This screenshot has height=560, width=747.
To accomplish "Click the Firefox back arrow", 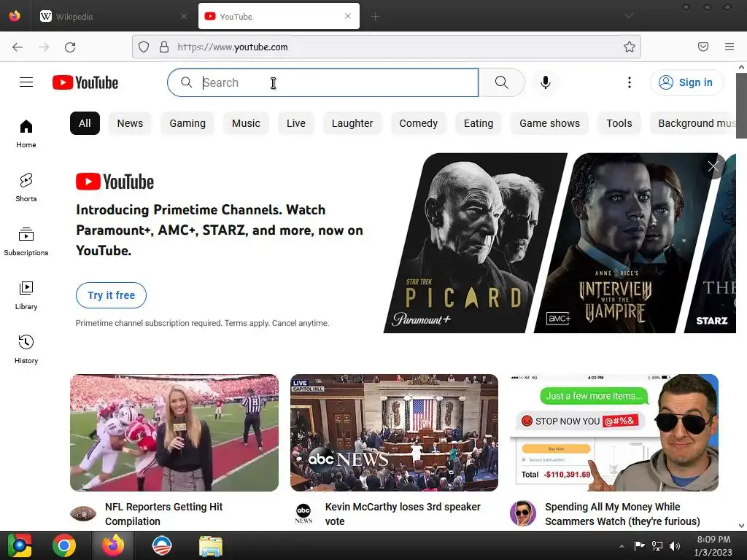I will (18, 47).
